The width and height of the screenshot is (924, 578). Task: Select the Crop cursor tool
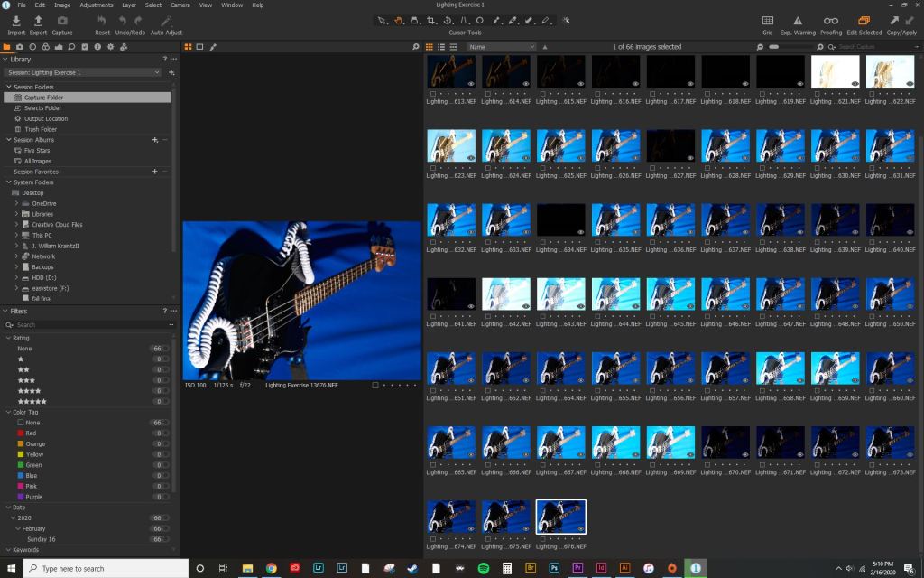point(430,20)
